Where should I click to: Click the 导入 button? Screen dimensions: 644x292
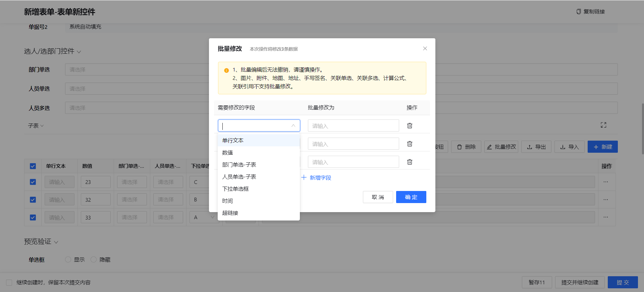(x=570, y=147)
